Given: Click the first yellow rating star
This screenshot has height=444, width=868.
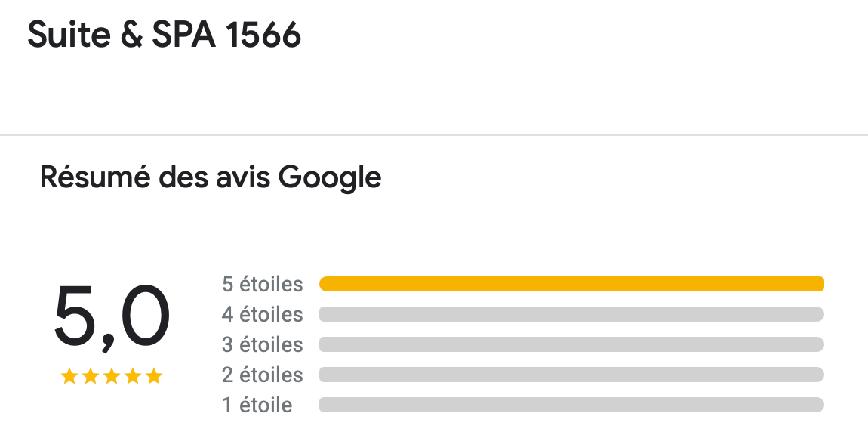Looking at the screenshot, I should [x=69, y=377].
